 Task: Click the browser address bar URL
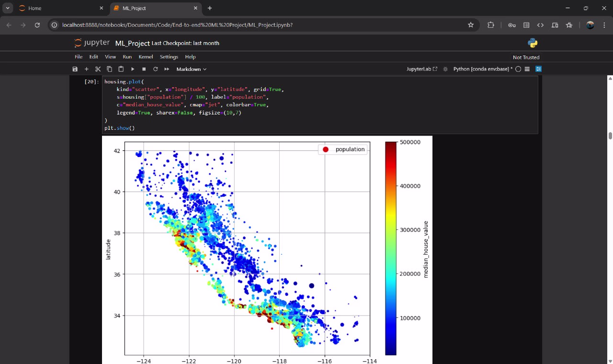point(177,25)
